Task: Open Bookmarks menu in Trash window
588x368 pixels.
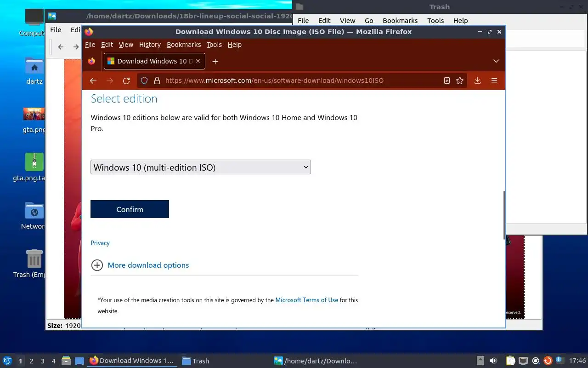Action: click(x=400, y=21)
